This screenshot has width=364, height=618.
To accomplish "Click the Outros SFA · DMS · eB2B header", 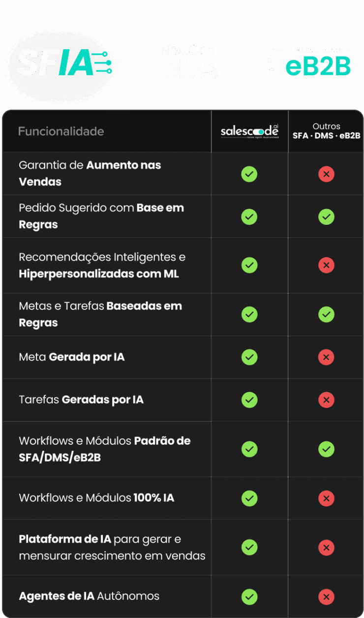I will [x=326, y=131].
